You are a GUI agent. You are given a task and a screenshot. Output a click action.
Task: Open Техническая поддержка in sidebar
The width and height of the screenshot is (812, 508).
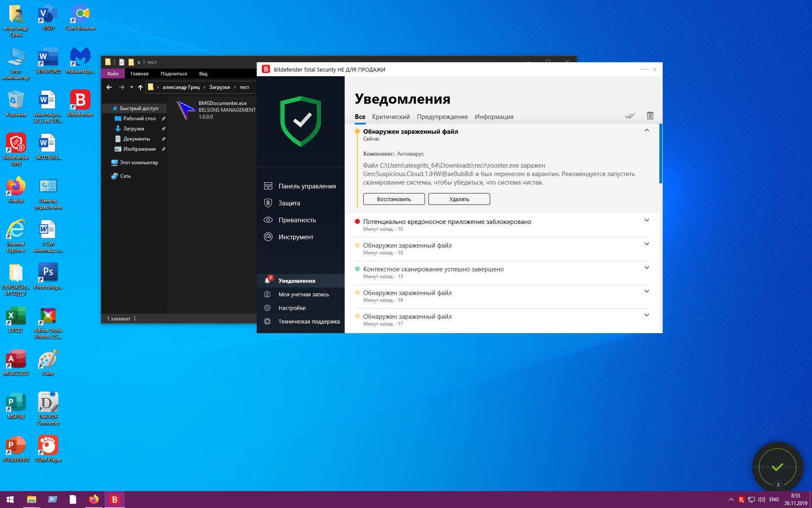tap(309, 322)
